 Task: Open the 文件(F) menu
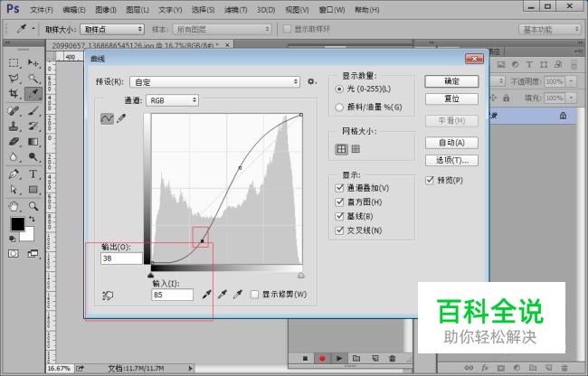[x=42, y=10]
